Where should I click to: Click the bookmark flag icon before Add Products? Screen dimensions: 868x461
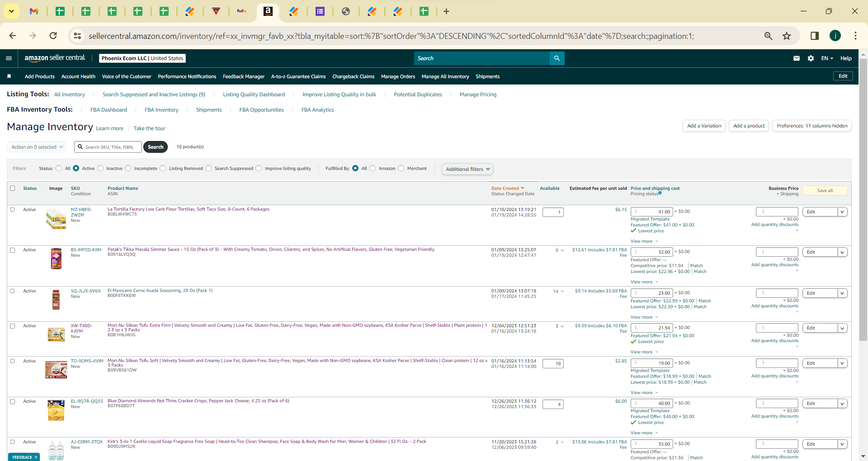[x=9, y=76]
